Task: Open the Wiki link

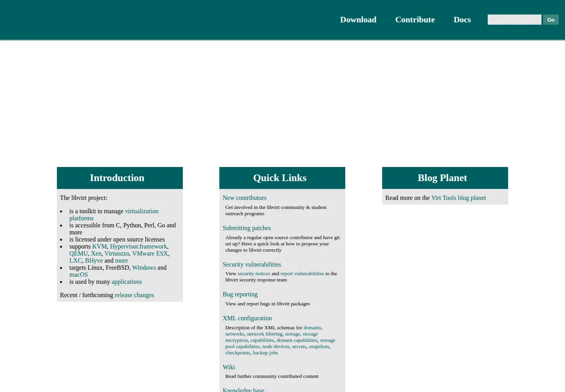Action: (x=229, y=367)
